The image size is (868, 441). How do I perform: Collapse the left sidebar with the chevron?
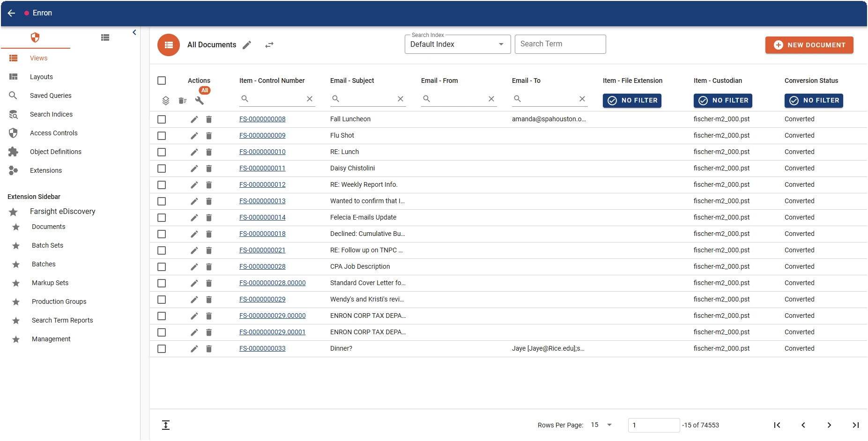(x=134, y=32)
